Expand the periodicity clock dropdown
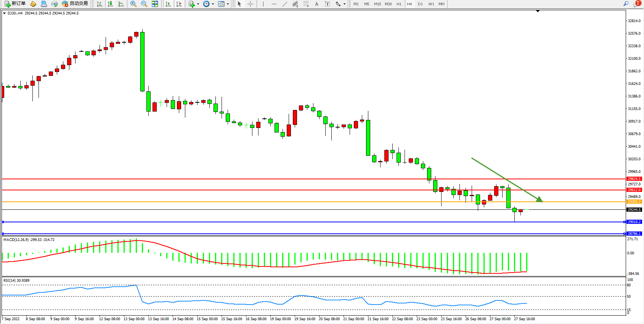 (x=213, y=4)
